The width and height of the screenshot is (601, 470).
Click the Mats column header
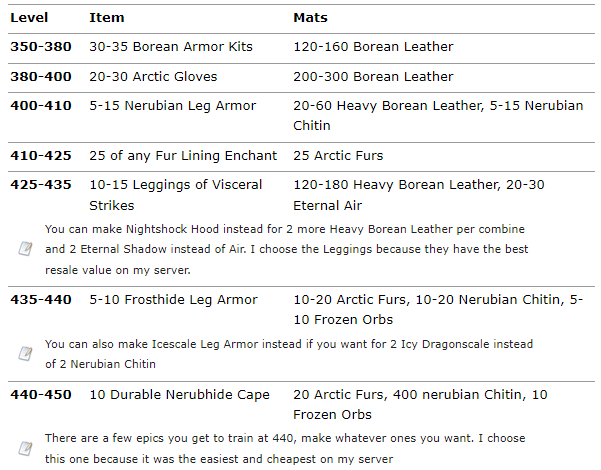tap(310, 18)
